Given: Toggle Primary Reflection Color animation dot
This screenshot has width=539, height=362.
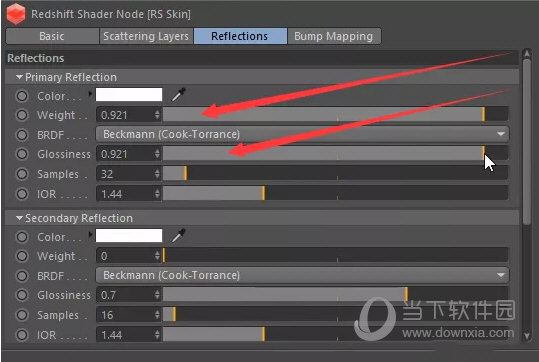Looking at the screenshot, I should click(x=22, y=96).
